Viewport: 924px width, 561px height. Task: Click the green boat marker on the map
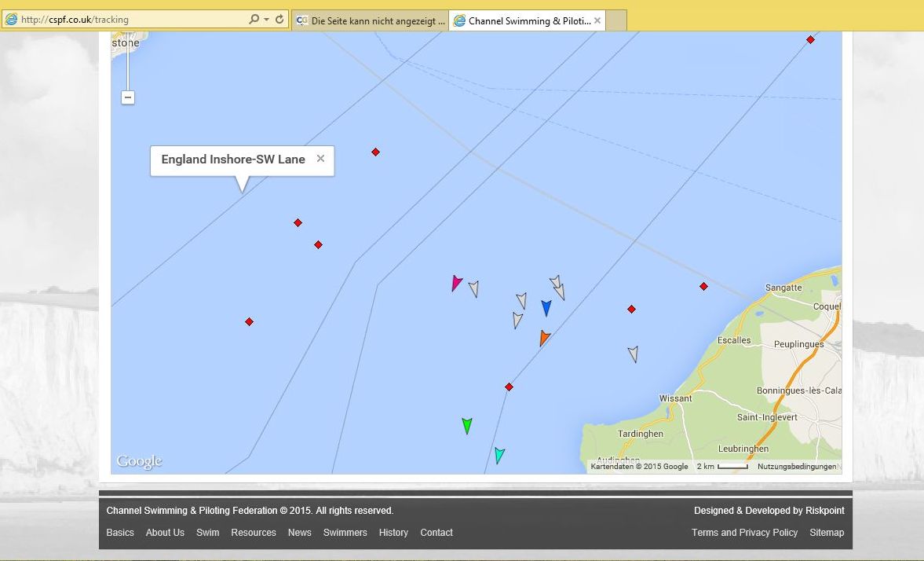coord(467,425)
